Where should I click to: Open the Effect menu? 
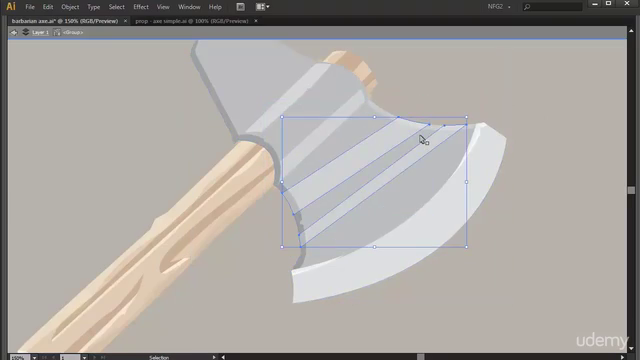(x=141, y=7)
